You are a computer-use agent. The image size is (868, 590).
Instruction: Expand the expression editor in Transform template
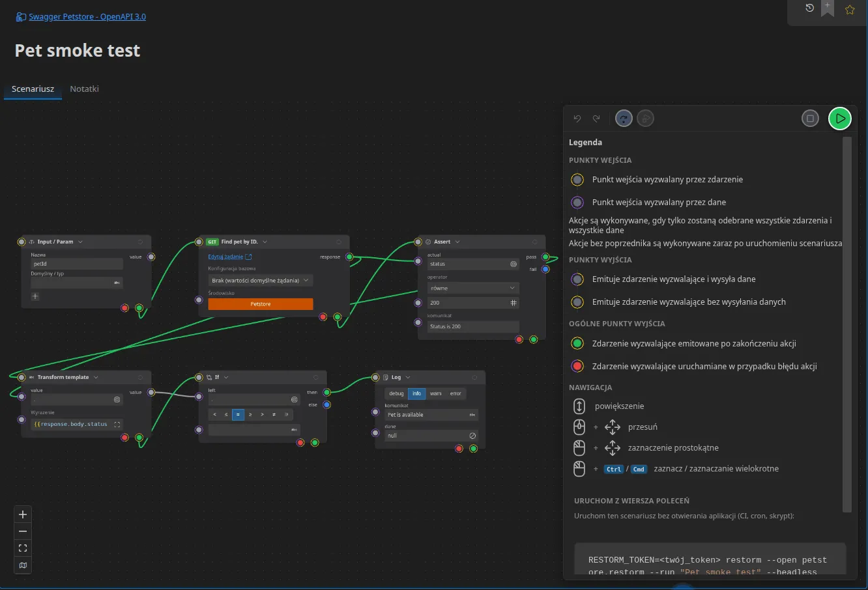[117, 424]
